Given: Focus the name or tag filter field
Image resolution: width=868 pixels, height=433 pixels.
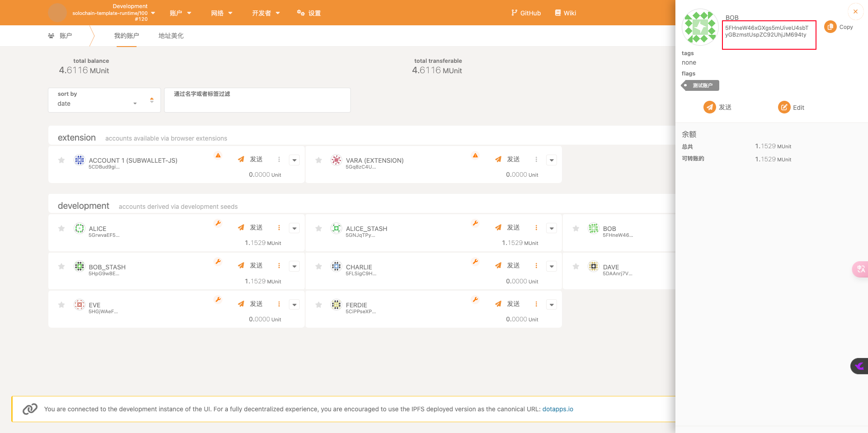Looking at the screenshot, I should [x=257, y=100].
